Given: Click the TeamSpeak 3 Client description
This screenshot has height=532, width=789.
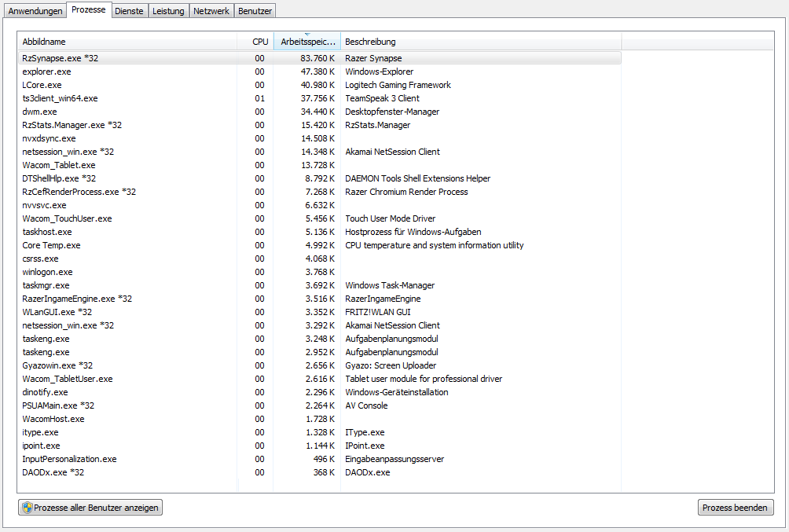Looking at the screenshot, I should click(382, 98).
